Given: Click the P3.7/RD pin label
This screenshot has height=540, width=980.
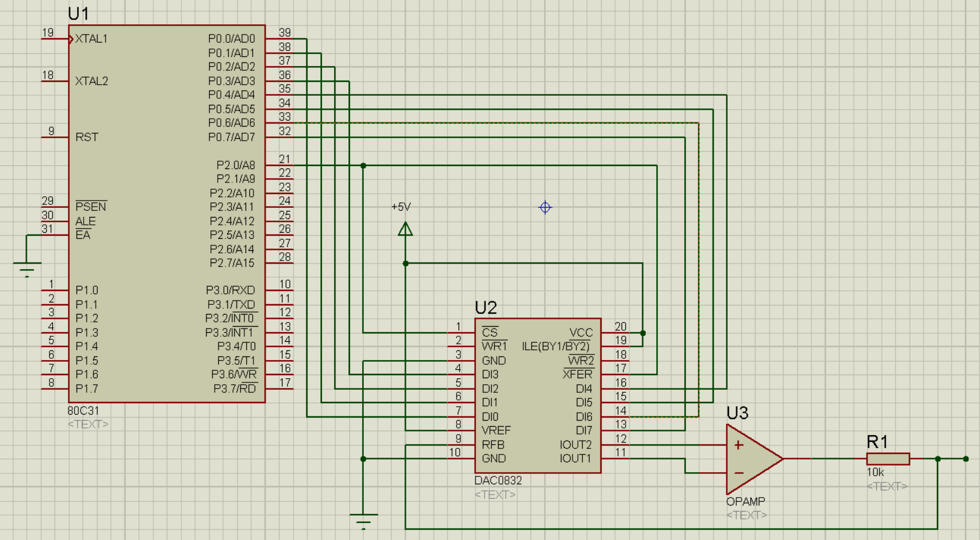Looking at the screenshot, I should pos(235,389).
